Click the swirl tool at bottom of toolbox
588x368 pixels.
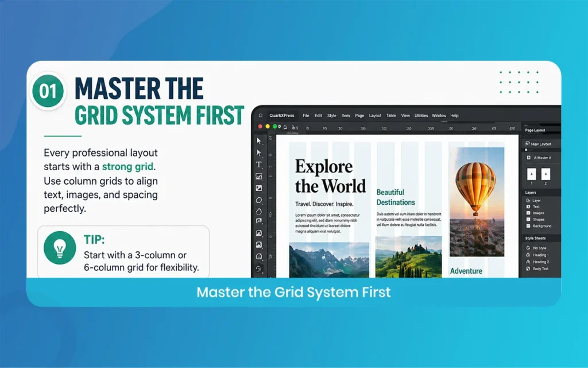(x=259, y=269)
